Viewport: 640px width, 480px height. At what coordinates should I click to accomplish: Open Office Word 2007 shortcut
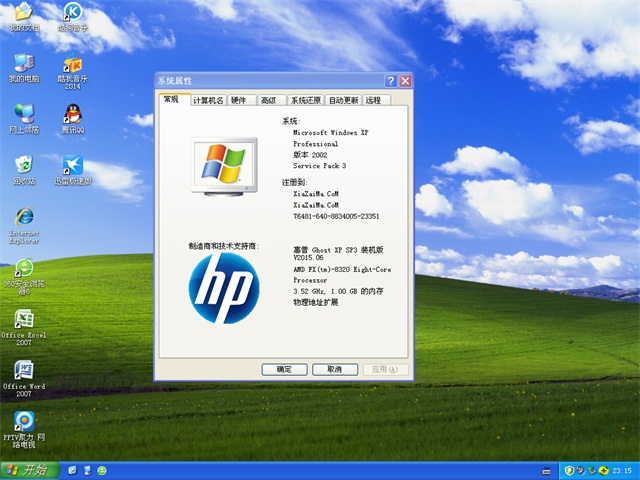[x=23, y=373]
